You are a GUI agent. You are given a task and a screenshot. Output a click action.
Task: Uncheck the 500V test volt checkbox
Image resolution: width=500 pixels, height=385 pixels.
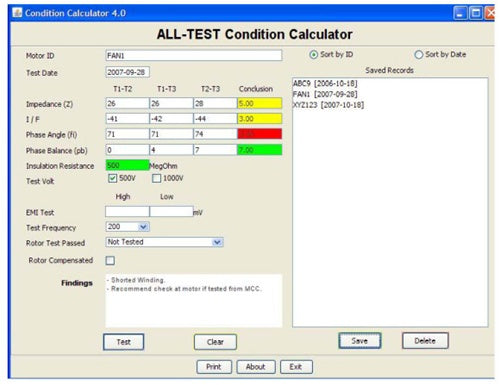point(112,178)
